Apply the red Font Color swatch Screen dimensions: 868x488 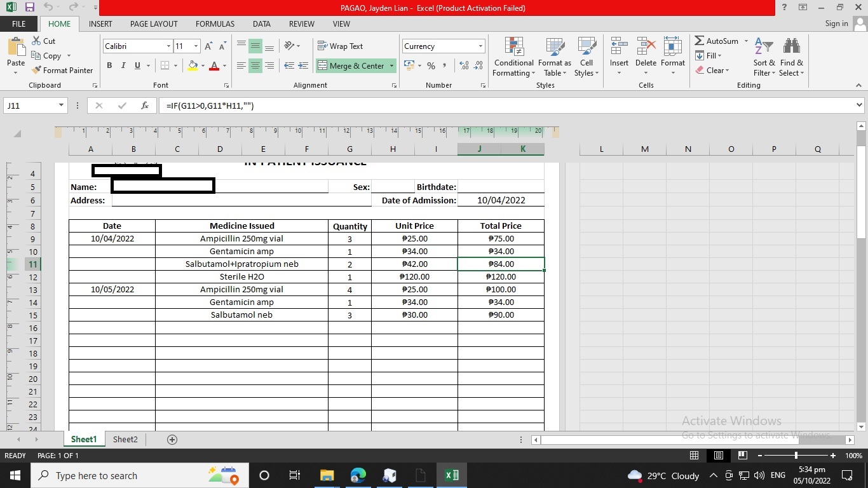coord(214,65)
